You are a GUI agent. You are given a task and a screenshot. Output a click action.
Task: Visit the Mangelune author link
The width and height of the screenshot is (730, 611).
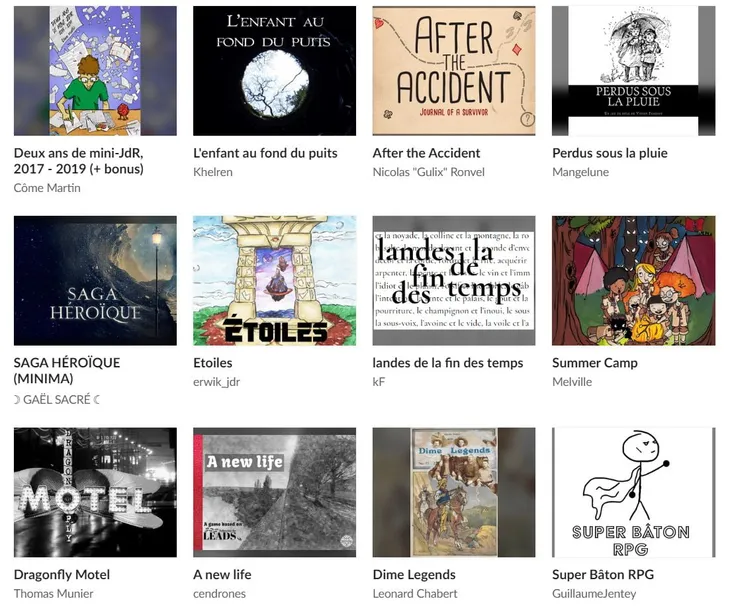coord(581,172)
